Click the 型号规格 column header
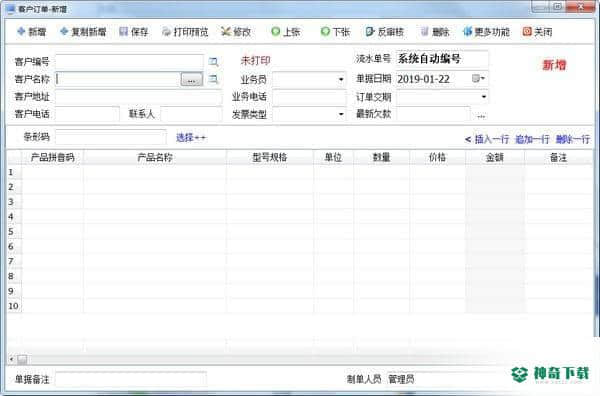Viewport: 600px width, 396px height. 270,157
